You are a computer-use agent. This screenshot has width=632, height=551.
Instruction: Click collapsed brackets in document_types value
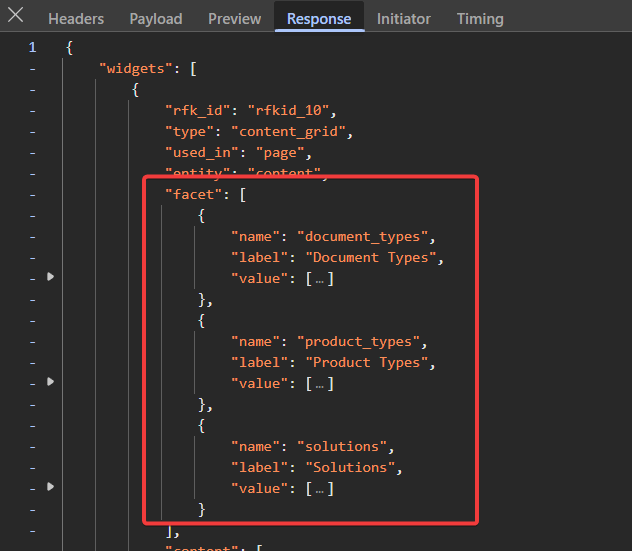319,278
